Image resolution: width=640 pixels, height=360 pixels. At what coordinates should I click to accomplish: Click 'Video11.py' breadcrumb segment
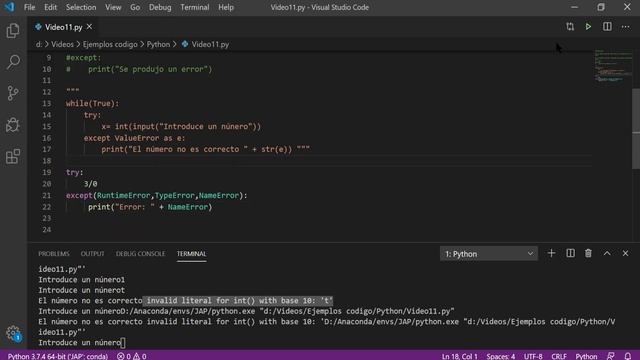pyautogui.click(x=210, y=44)
